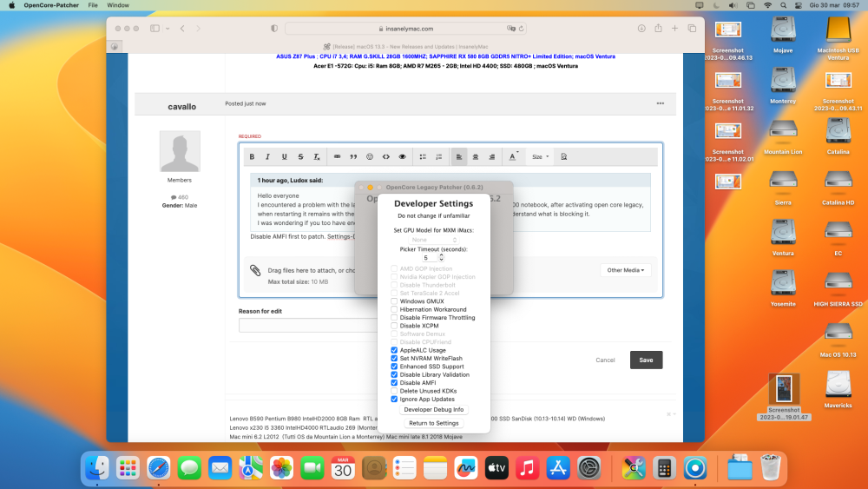Open cavallo's profile link
This screenshot has height=489, width=868.
click(182, 106)
